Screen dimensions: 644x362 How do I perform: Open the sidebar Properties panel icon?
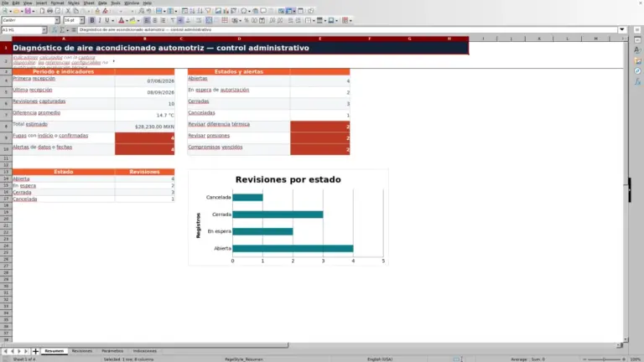(x=637, y=40)
